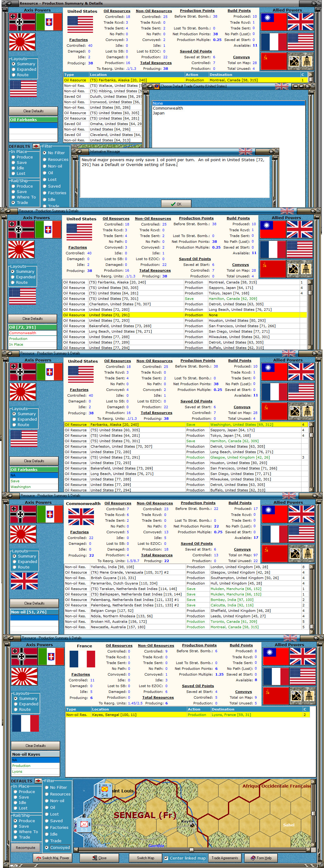Select the Japanese flag in the Commonwealth window
This screenshot has height=868, width=324.
(x=23, y=534)
